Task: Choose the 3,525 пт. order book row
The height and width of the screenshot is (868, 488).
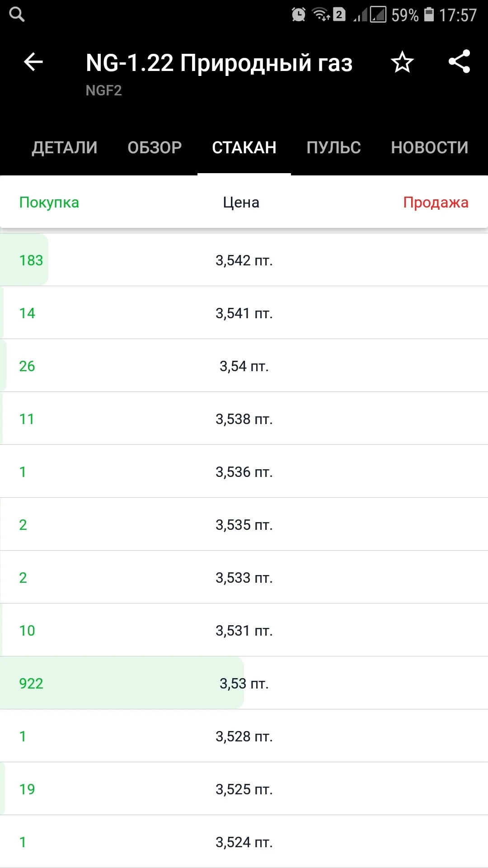Action: tap(244, 789)
